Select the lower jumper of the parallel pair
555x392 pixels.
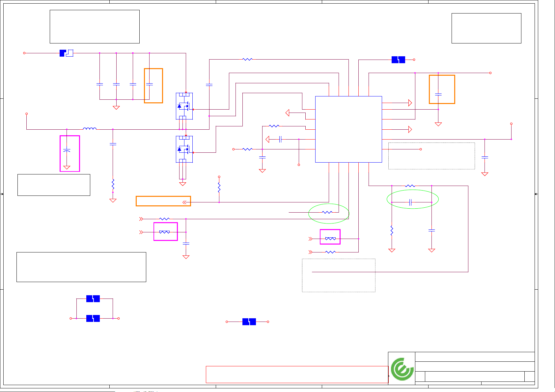pos(93,318)
